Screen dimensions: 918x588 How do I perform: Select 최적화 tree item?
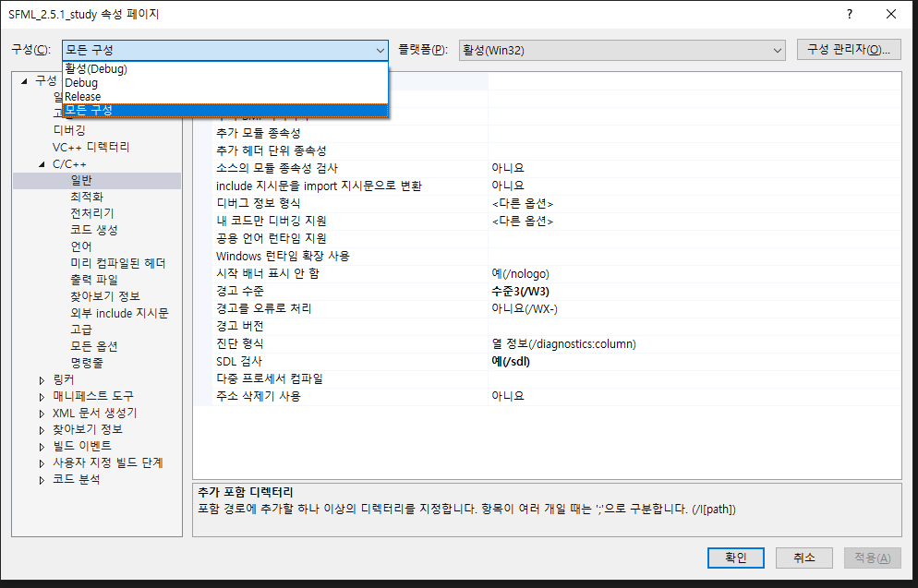tap(87, 197)
